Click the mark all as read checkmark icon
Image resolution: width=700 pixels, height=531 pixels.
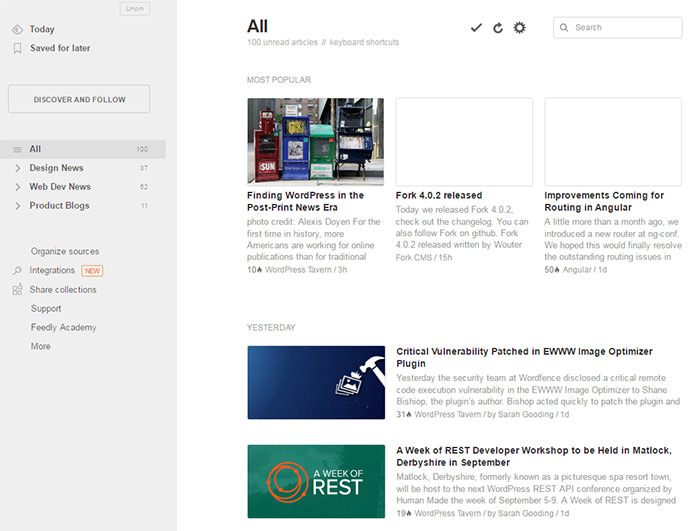coord(476,28)
